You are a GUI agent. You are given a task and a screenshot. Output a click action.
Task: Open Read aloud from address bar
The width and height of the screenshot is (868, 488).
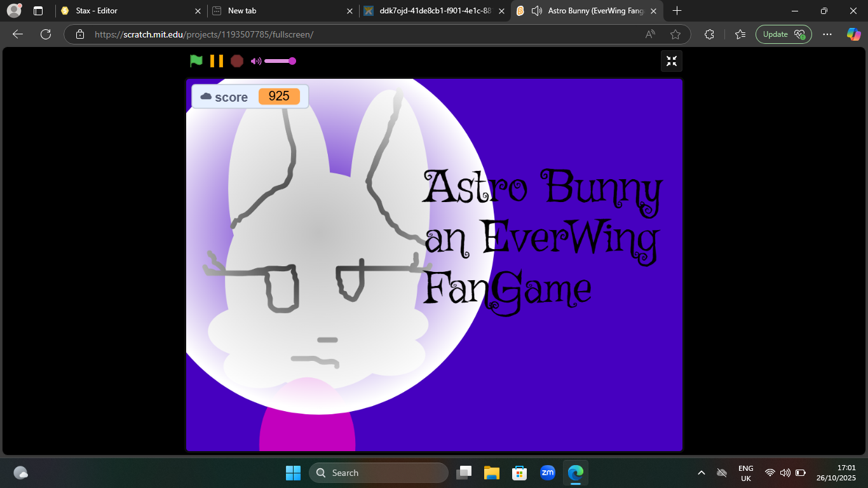tap(650, 34)
